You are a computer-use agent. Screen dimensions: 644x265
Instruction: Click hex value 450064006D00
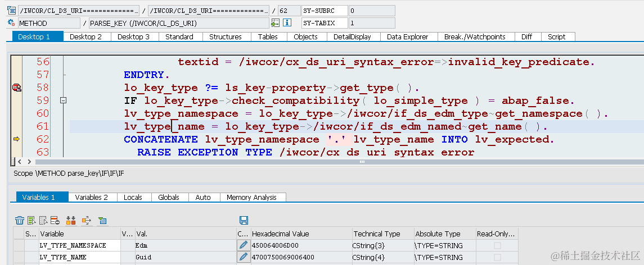[301, 245]
